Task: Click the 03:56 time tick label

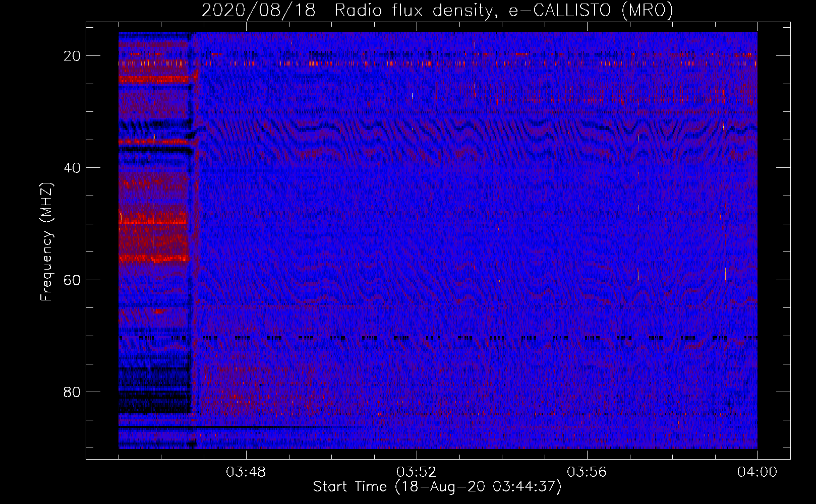Action: click(587, 472)
